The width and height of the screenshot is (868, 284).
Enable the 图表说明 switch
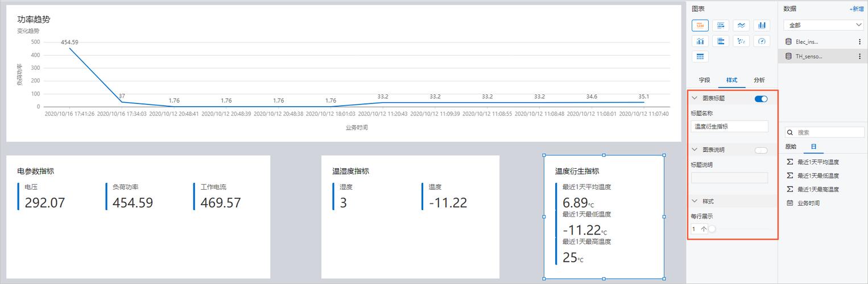point(760,150)
